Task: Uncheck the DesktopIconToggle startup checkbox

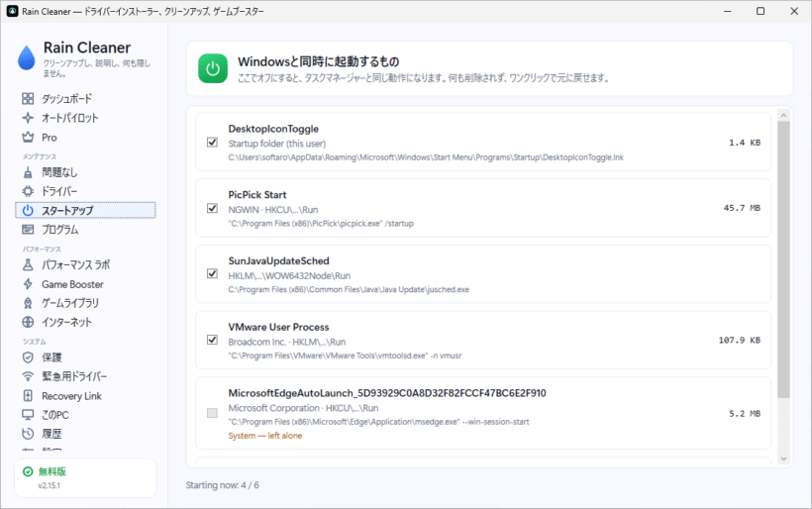Action: click(212, 142)
